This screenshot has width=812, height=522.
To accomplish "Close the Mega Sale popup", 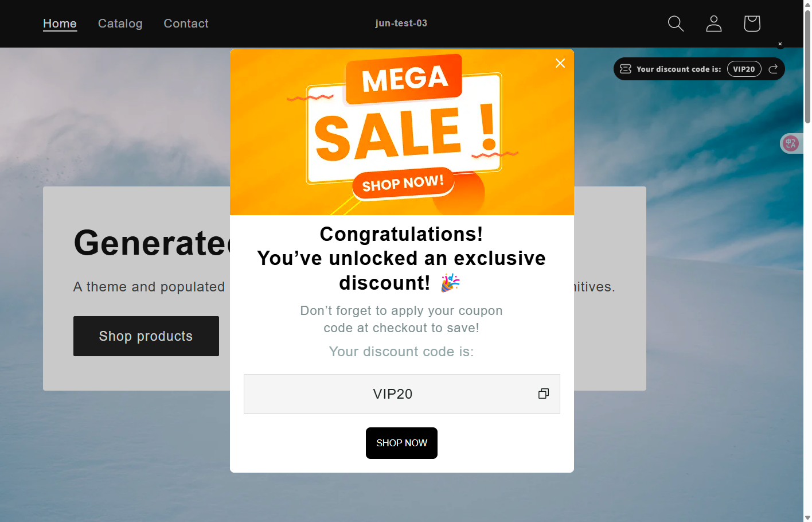I will click(560, 63).
